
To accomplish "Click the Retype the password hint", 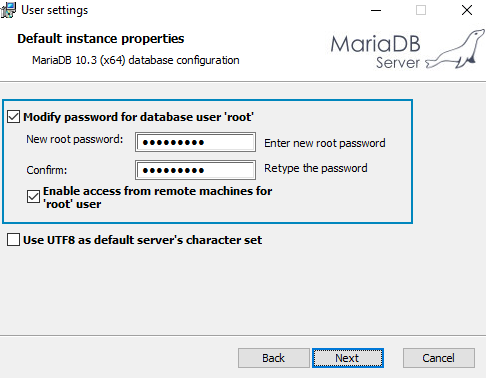I will pos(316,168).
